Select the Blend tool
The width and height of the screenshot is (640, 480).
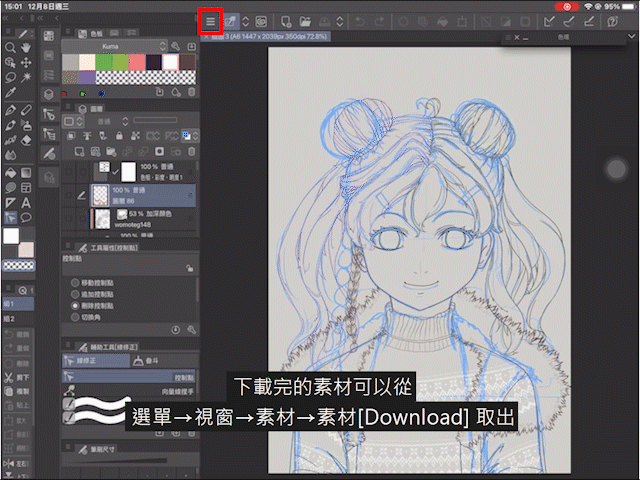[x=10, y=156]
